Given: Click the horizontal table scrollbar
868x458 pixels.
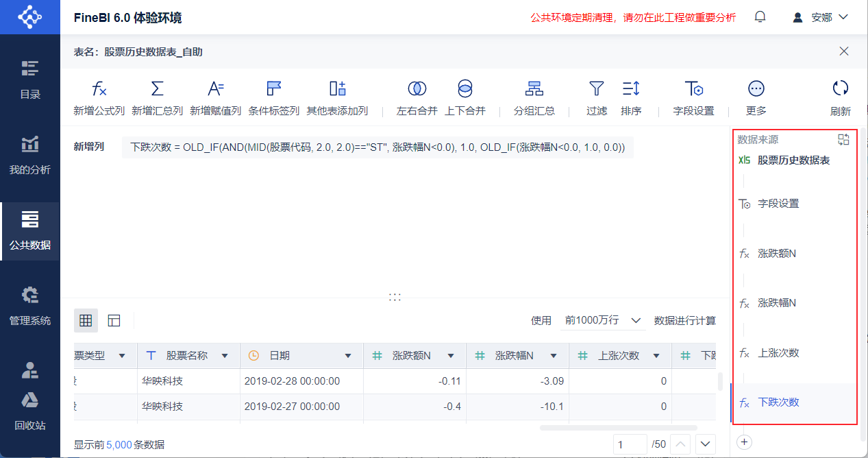Looking at the screenshot, I should (x=619, y=428).
